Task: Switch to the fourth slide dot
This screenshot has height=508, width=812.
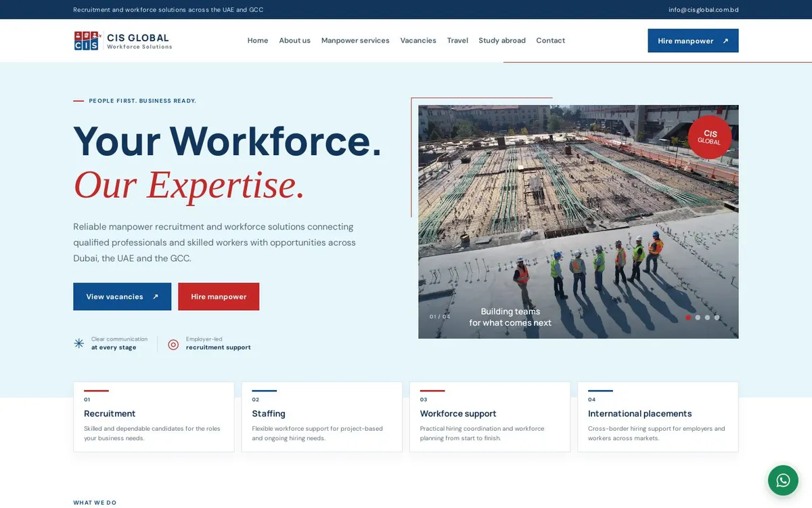Action: coord(717,317)
